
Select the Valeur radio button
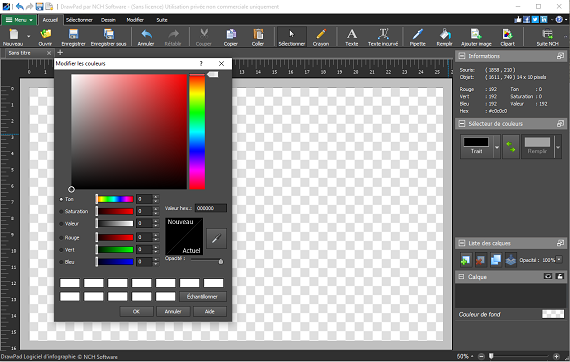point(61,224)
